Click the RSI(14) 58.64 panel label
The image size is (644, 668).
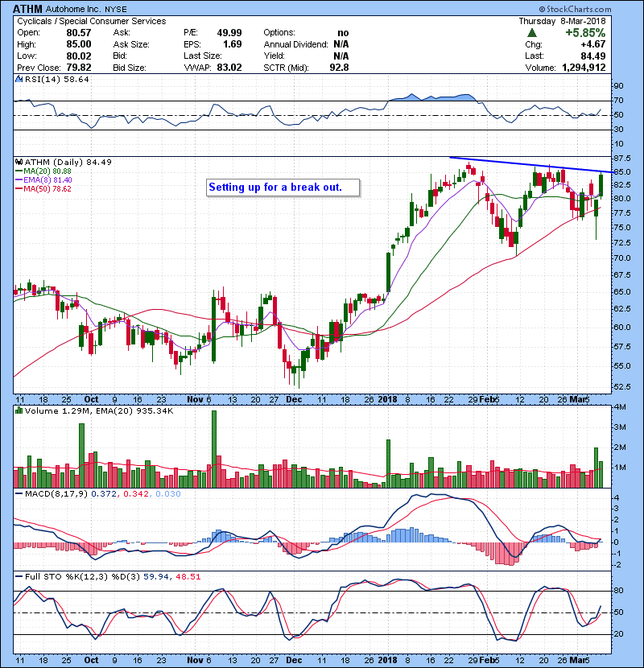[x=56, y=79]
